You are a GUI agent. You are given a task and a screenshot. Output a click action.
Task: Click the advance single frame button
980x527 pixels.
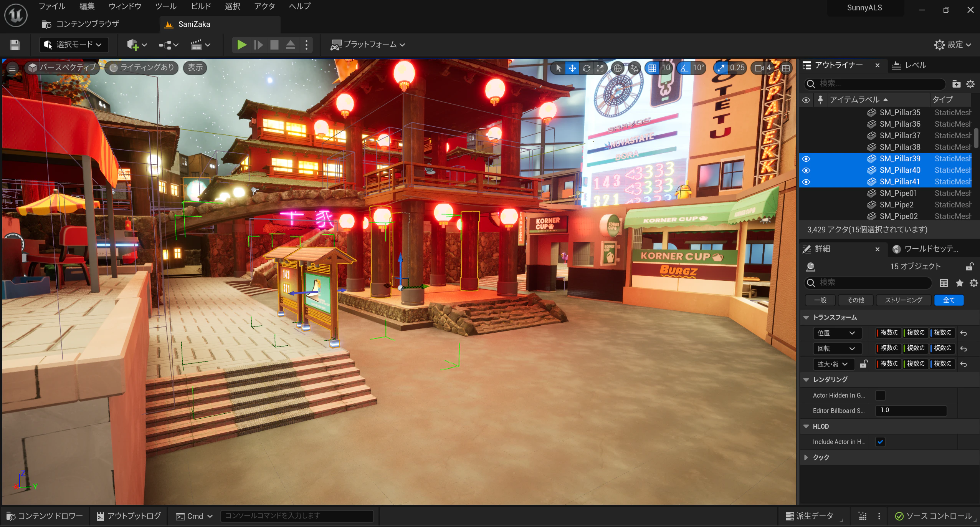tap(258, 45)
